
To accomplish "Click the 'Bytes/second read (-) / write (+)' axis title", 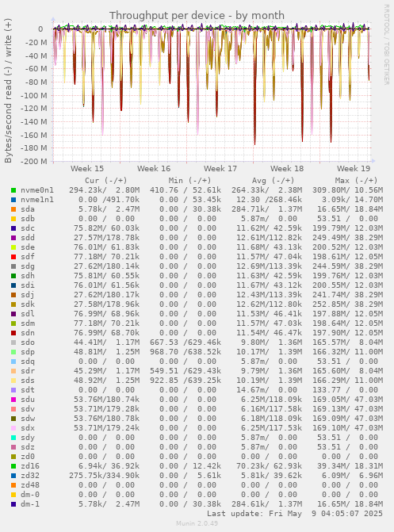I will pyautogui.click(x=8, y=90).
